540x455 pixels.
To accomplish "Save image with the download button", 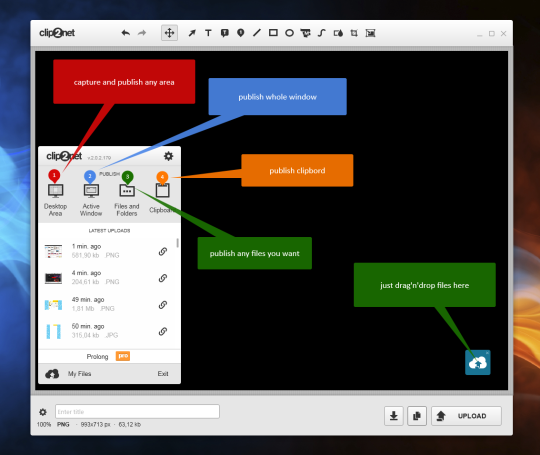I will [x=394, y=416].
